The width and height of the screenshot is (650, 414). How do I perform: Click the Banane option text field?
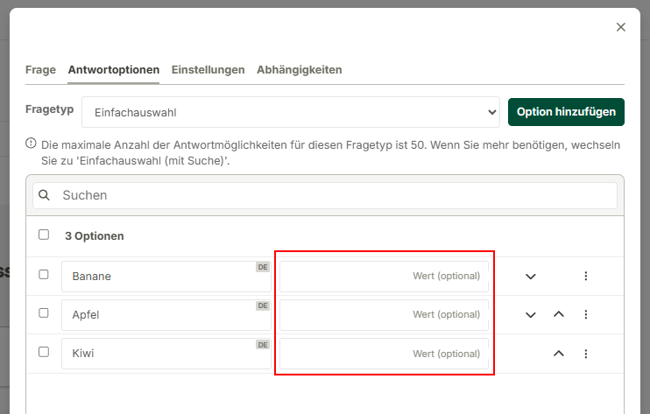[x=166, y=276]
